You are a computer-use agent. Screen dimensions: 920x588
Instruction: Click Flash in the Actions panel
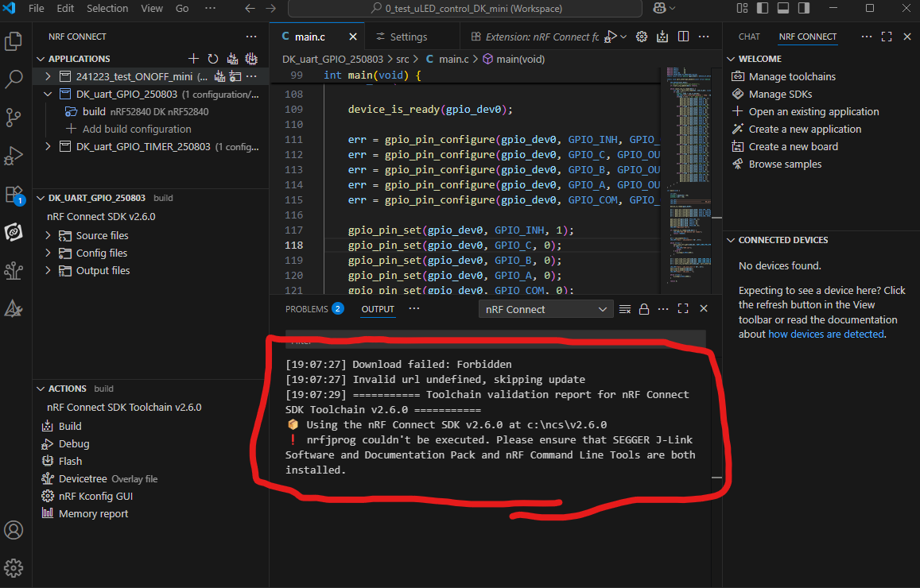(x=70, y=461)
